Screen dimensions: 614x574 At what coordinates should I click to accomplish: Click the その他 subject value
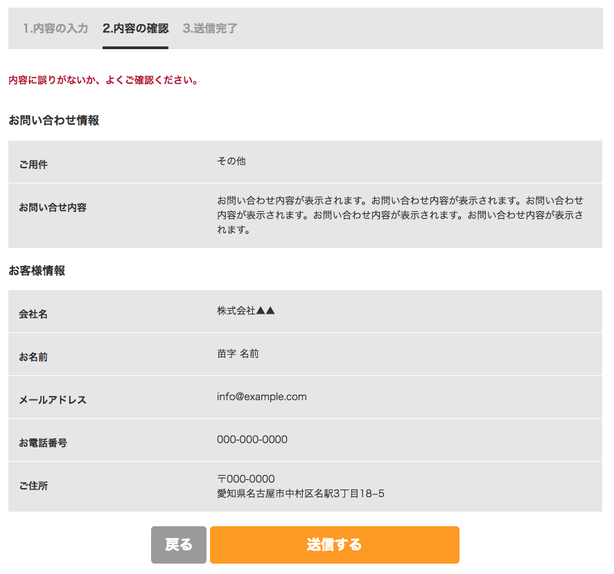(x=231, y=161)
